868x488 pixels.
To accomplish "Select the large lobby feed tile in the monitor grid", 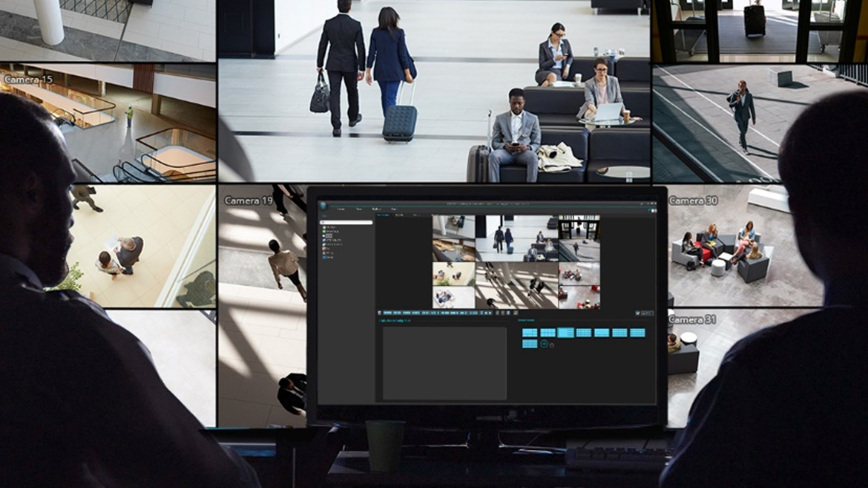I will (517, 238).
